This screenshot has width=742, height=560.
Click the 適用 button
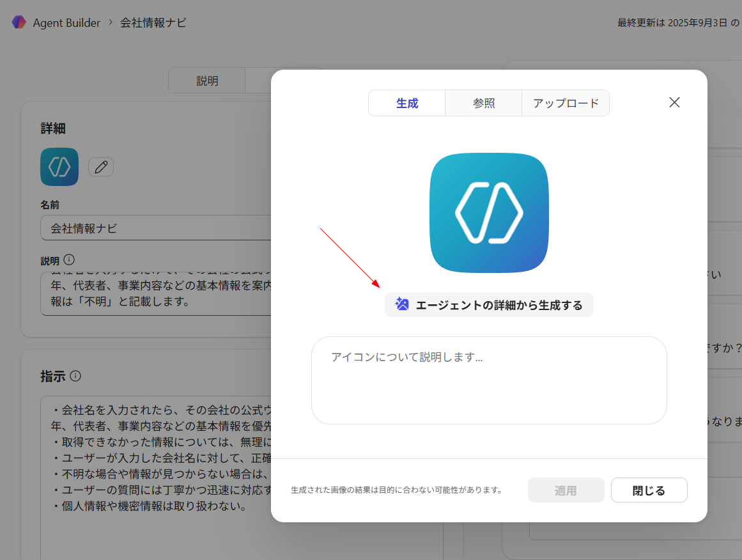pos(566,490)
